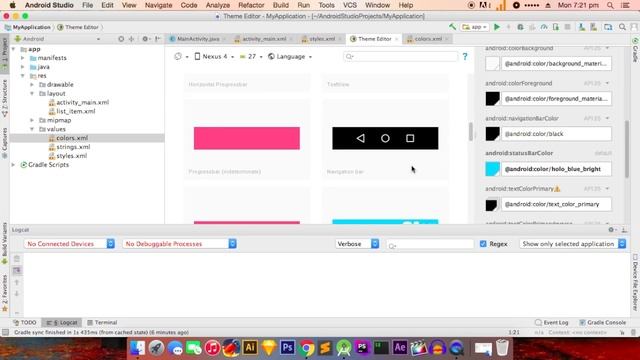Image resolution: width=640 pixels, height=360 pixels.
Task: Click macOS Spotlight search icon in menu bar
Action: tap(610, 5)
